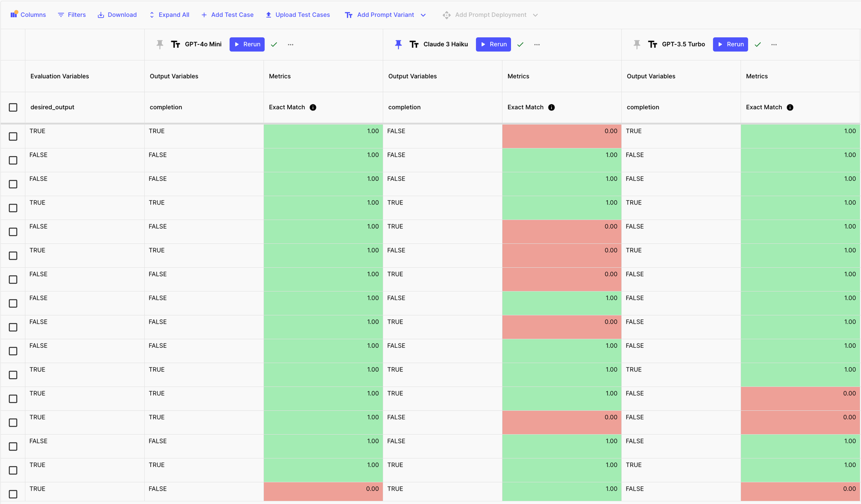
Task: Expand Add Prompt Deployment dropdown
Action: (x=535, y=15)
